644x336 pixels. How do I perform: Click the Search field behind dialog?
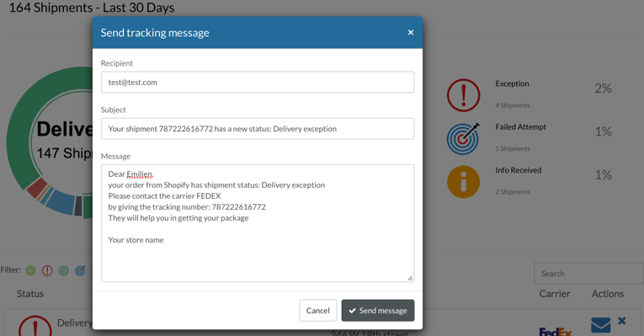(x=588, y=274)
